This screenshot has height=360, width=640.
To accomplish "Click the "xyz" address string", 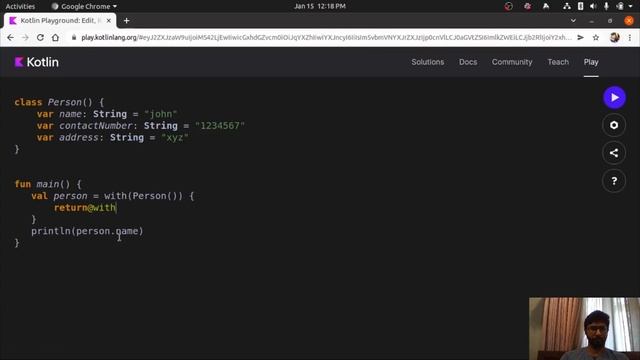I will point(175,138).
